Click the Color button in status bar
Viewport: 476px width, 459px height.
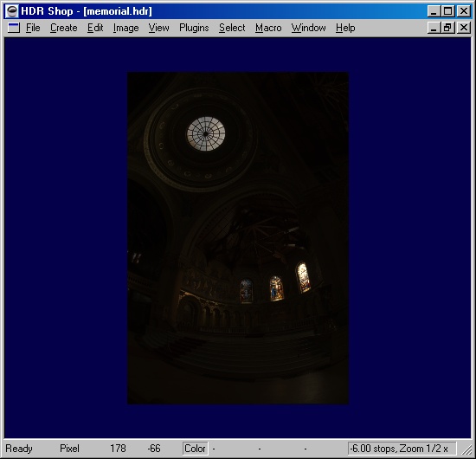coord(196,449)
